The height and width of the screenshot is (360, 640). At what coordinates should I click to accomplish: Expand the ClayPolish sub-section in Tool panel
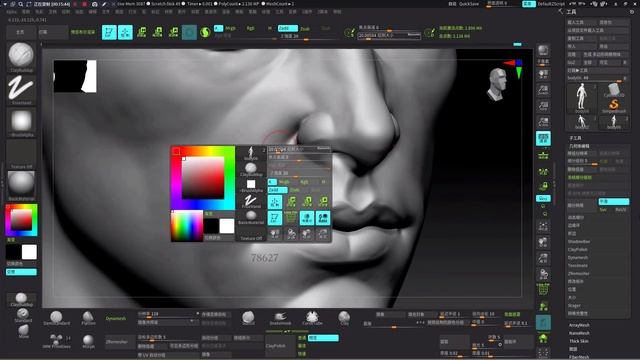[578, 249]
